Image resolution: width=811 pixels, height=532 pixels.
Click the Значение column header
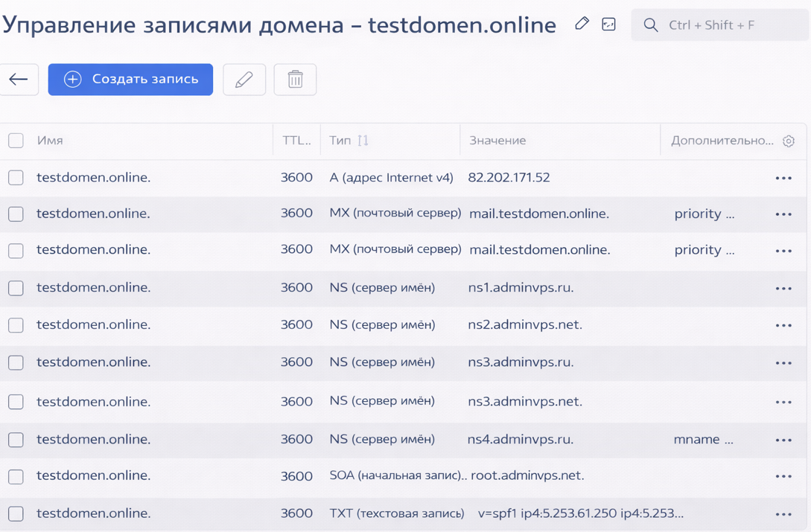[497, 141]
